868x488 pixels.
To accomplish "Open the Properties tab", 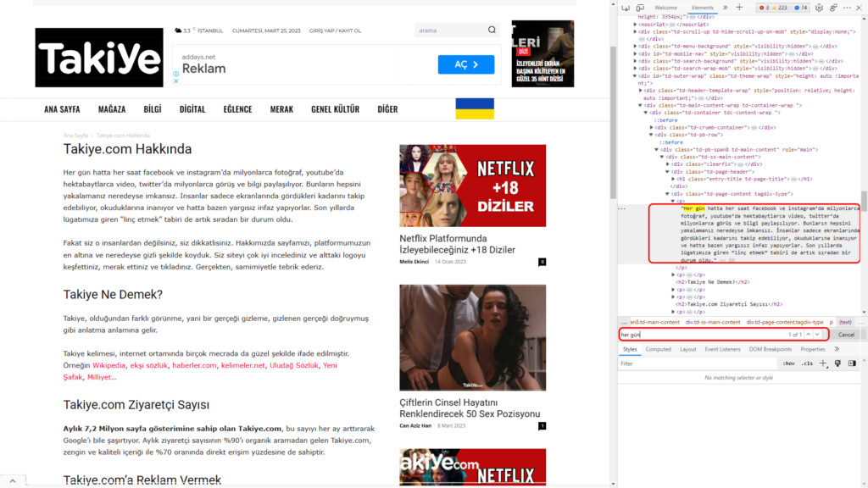I will pyautogui.click(x=813, y=349).
